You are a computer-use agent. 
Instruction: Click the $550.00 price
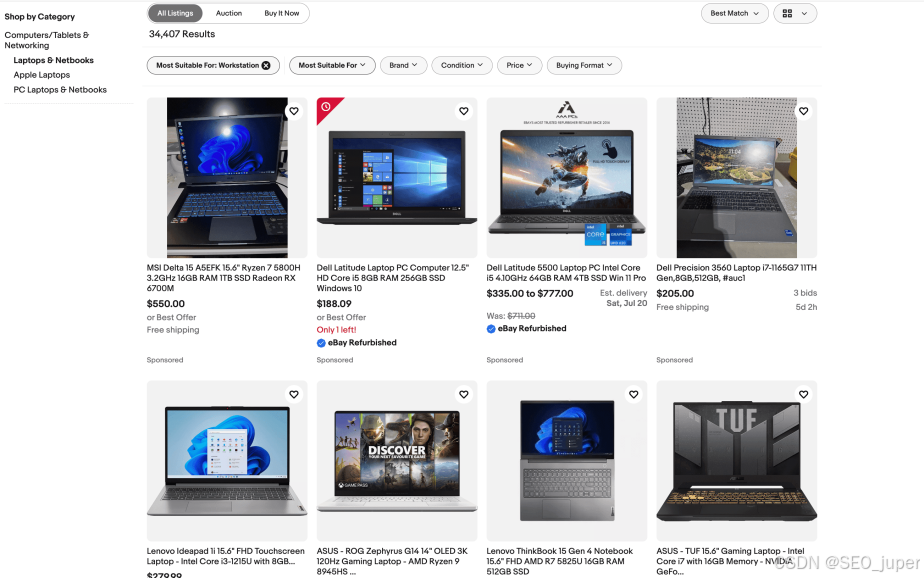coord(166,304)
